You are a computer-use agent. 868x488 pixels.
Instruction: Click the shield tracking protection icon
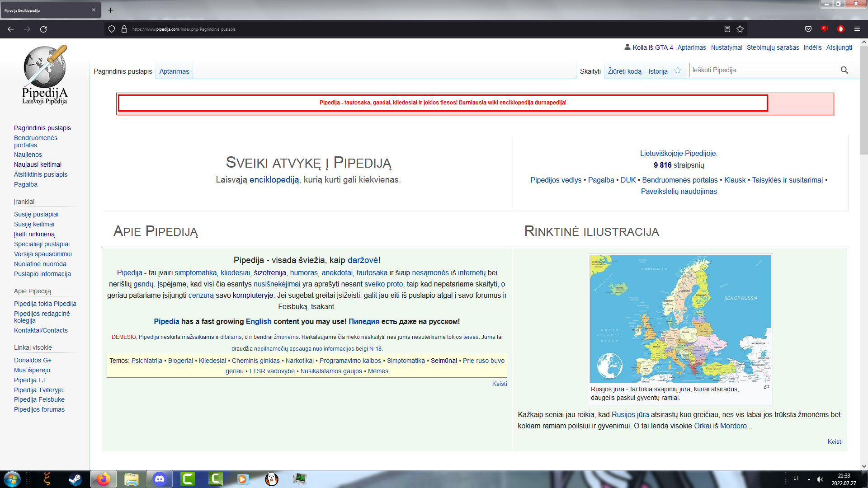pos(112,29)
